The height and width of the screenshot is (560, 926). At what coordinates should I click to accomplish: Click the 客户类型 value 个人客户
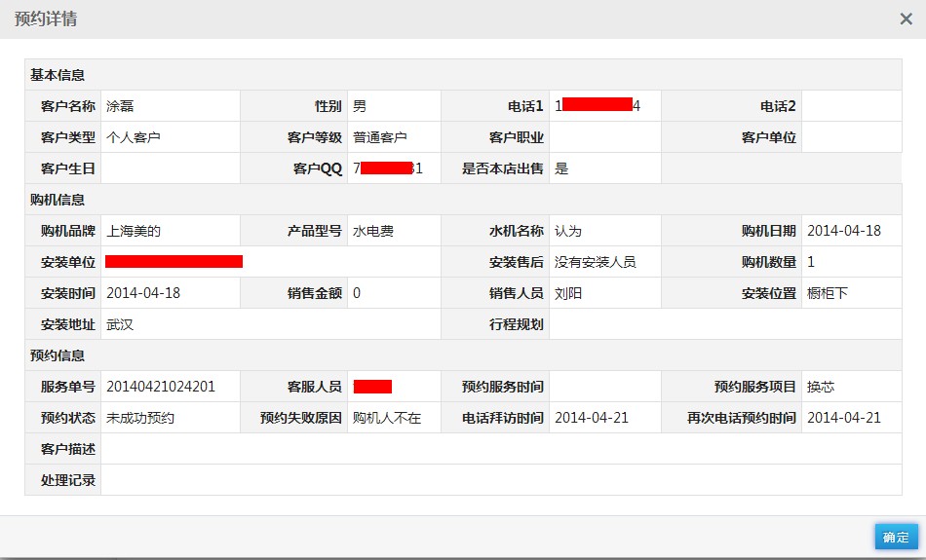(x=133, y=137)
